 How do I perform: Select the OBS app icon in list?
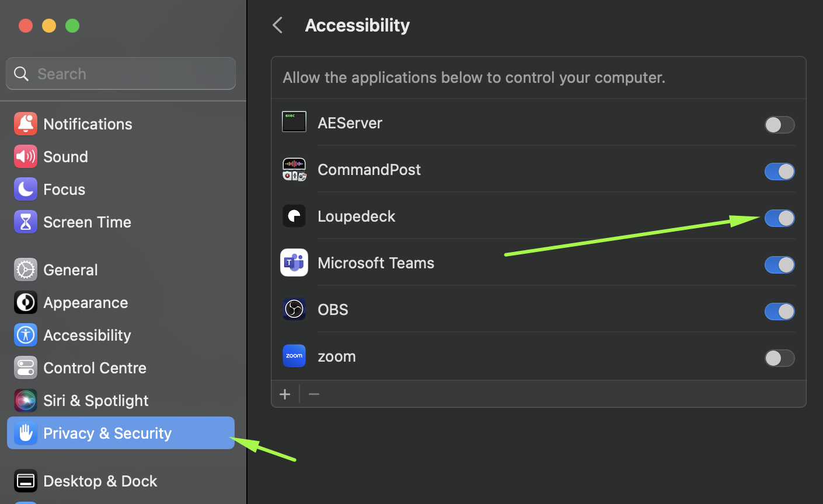[294, 309]
